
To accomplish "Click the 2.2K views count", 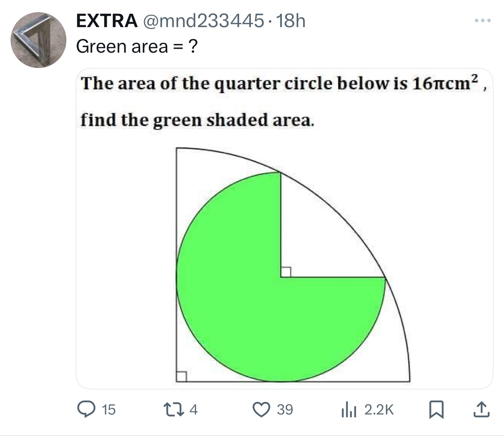I will (379, 410).
